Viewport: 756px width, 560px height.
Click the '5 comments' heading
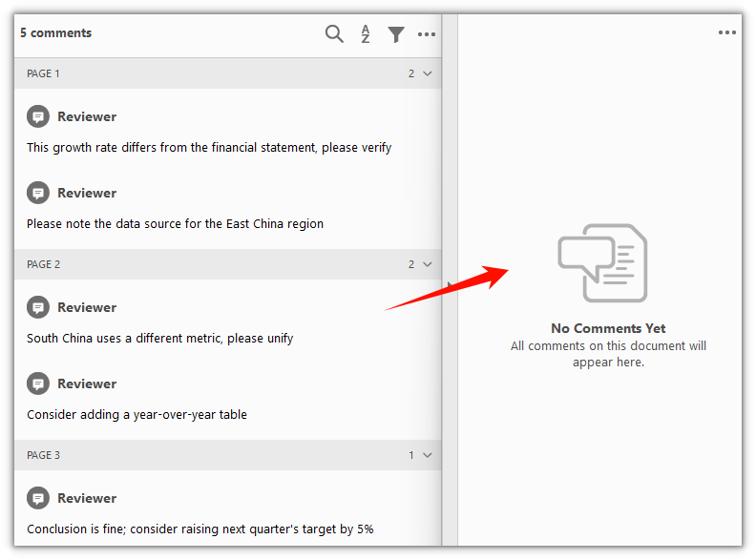tap(56, 32)
